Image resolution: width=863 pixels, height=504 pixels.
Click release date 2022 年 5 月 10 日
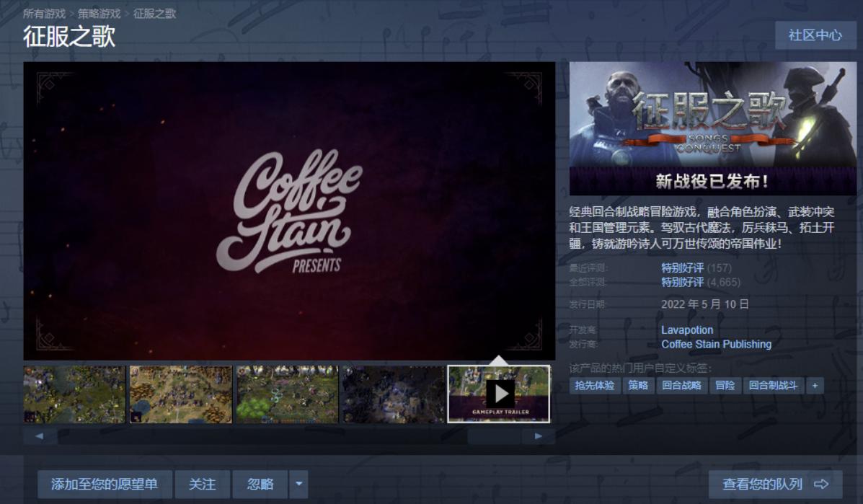[705, 304]
